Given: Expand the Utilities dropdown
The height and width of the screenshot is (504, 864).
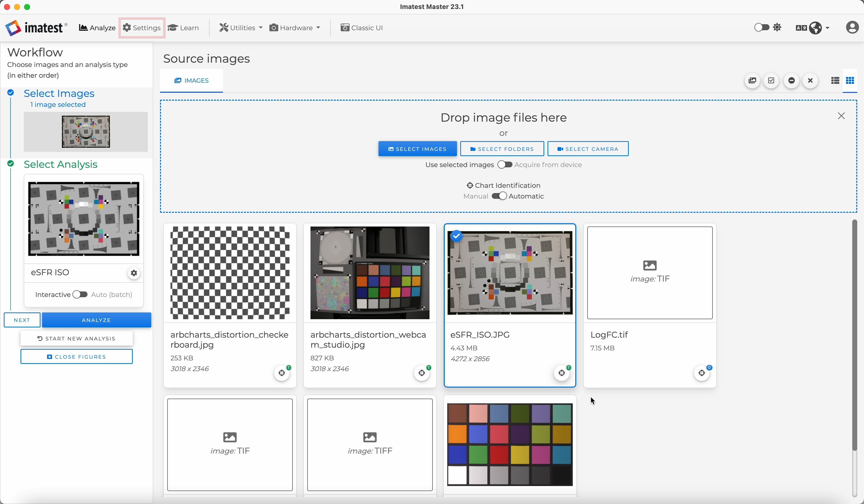Looking at the screenshot, I should pos(241,28).
